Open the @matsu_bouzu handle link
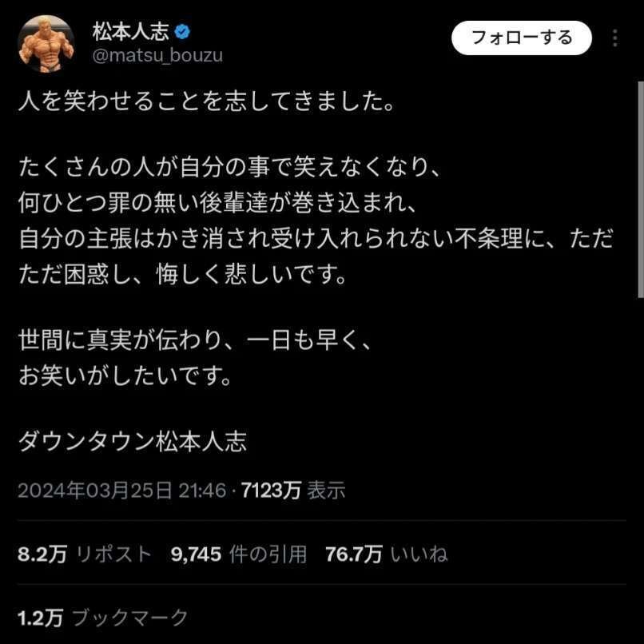This screenshot has height=644, width=644. point(157,55)
